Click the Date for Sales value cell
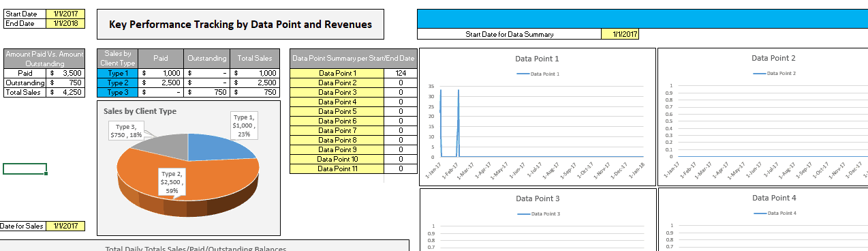 pyautogui.click(x=65, y=226)
